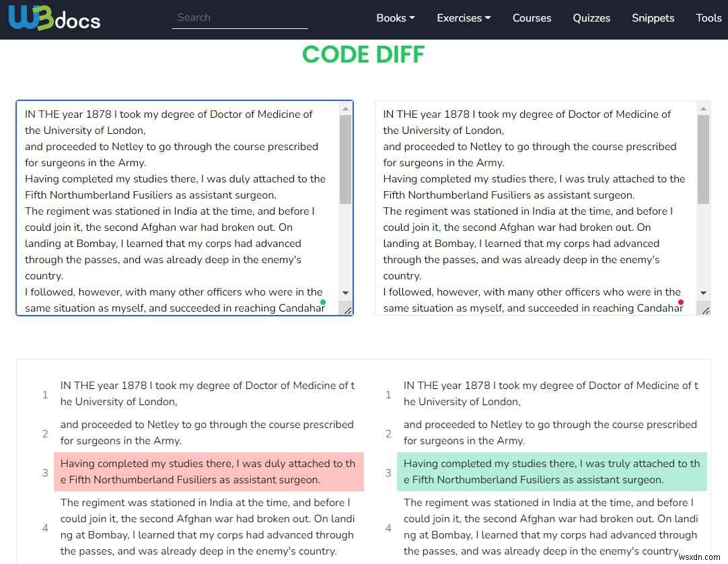728x564 pixels.
Task: Click the left textarea scroll up arrow
Action: pyautogui.click(x=345, y=109)
